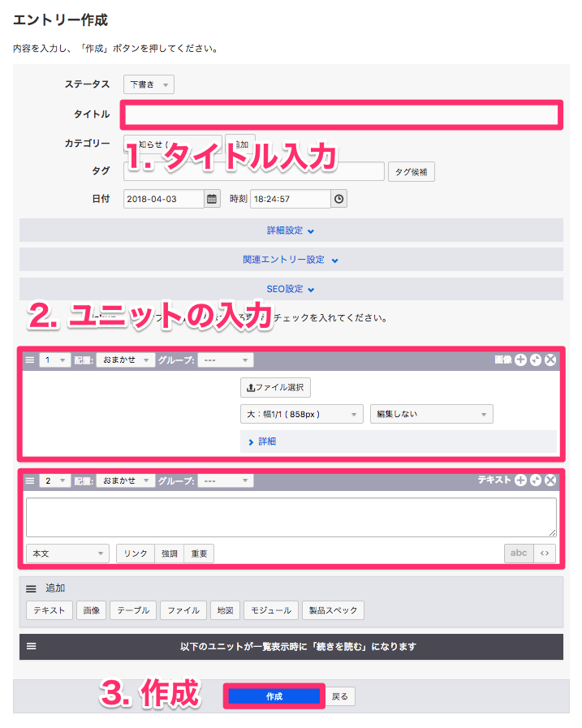Grab the image unit's drag handle icon
The image size is (582, 728).
[30, 360]
